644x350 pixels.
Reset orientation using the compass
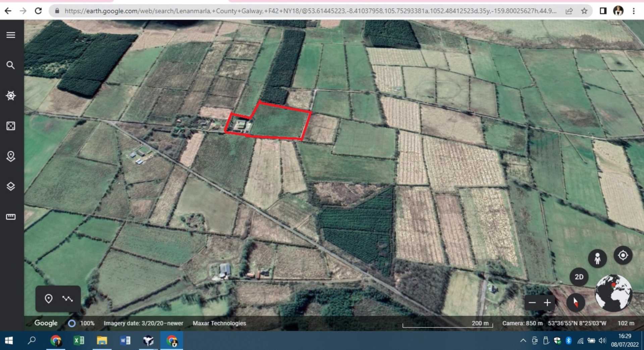tap(576, 303)
